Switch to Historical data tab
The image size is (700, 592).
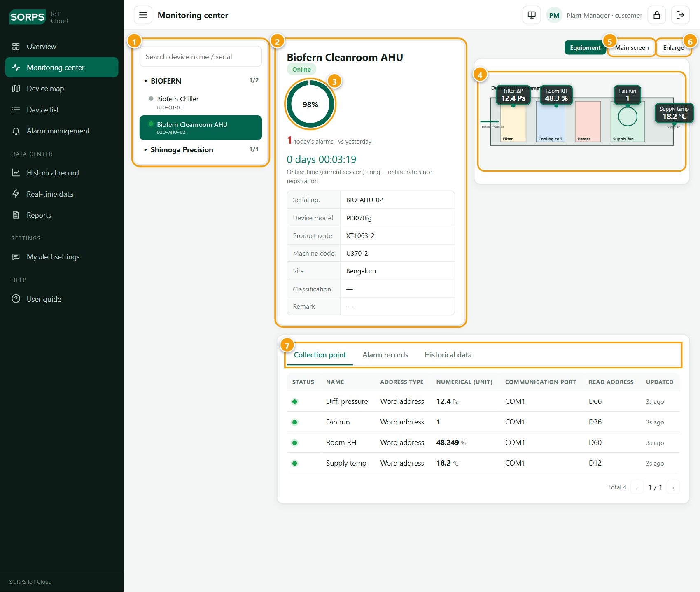click(x=448, y=355)
